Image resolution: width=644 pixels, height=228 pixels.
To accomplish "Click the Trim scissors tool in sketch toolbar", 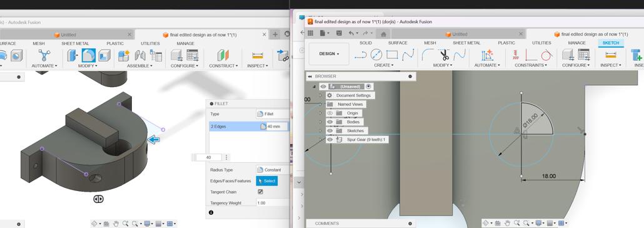I will pos(445,54).
